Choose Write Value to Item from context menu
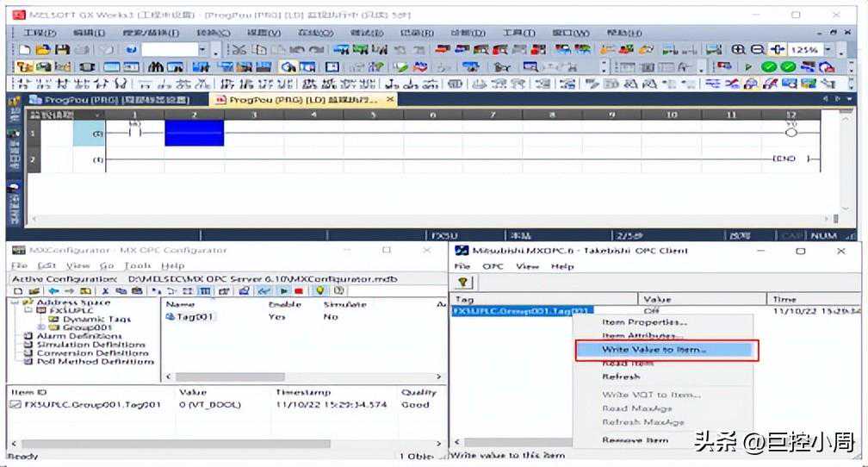The image size is (868, 467). coord(642,350)
